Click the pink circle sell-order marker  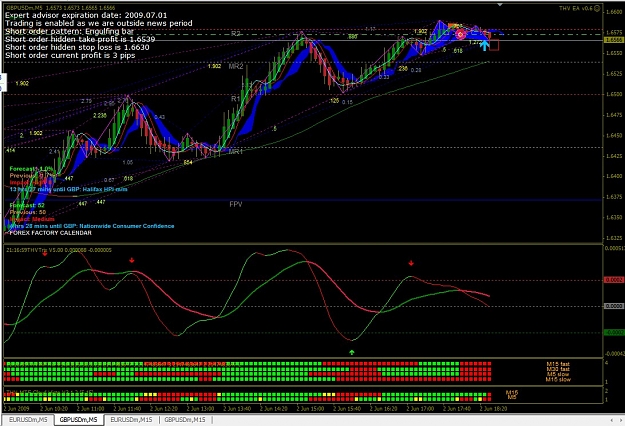[460, 35]
